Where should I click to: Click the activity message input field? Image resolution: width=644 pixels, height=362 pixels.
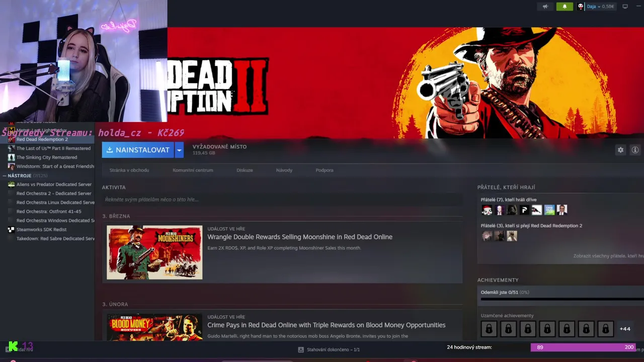(282, 200)
